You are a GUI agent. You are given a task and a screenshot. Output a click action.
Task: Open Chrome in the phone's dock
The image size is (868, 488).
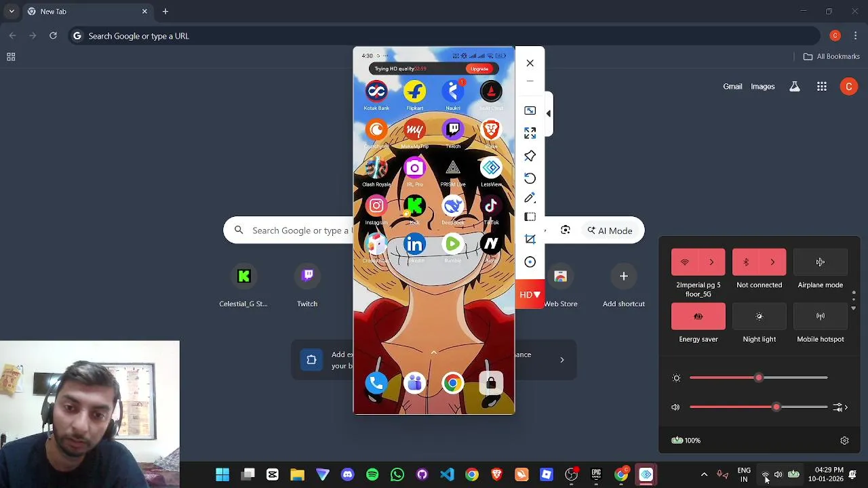tap(452, 384)
